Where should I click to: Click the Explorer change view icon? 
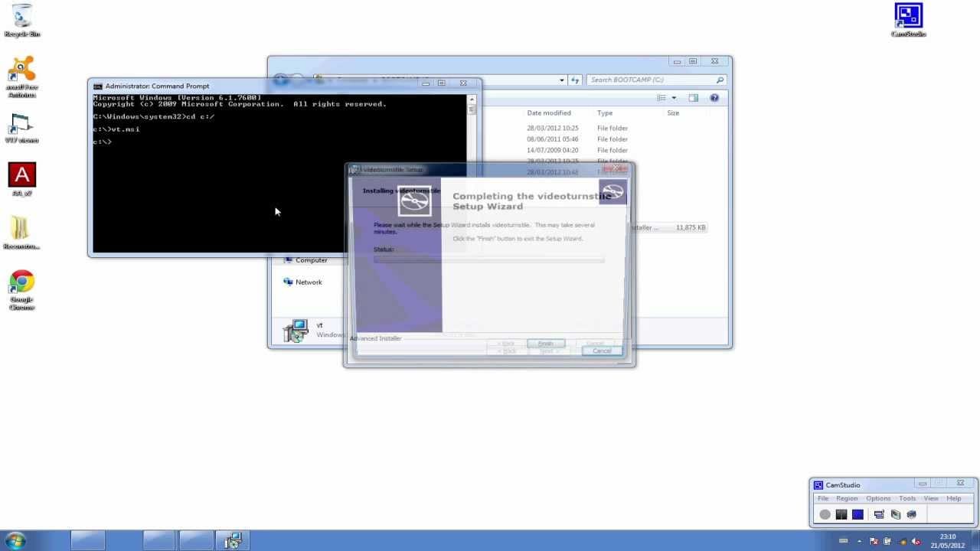coord(662,98)
